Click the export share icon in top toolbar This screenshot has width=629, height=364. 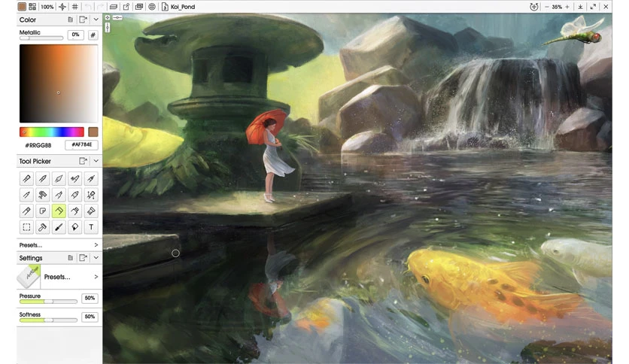click(x=126, y=7)
